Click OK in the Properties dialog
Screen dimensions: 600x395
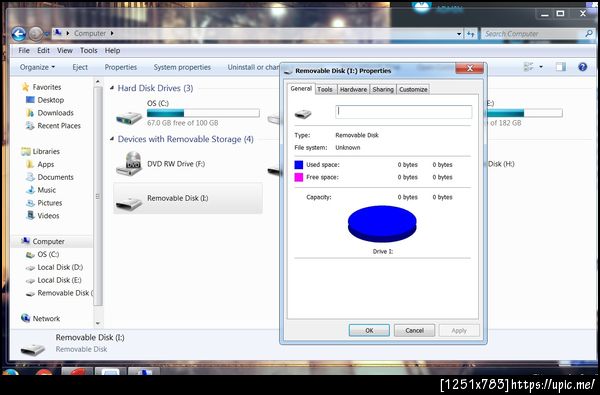tap(369, 330)
